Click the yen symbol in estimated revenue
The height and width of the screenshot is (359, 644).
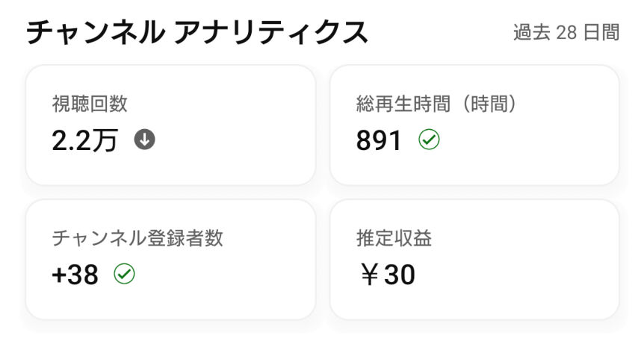point(369,275)
